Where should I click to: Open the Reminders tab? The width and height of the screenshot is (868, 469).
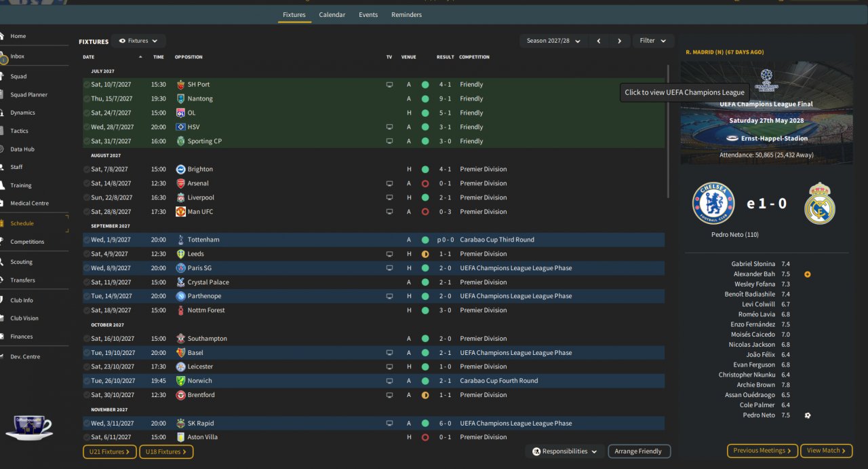click(406, 15)
